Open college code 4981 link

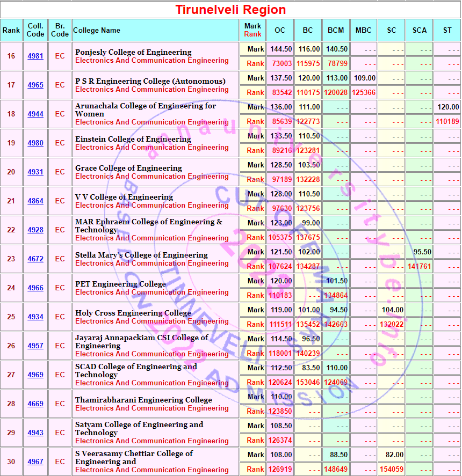point(35,56)
